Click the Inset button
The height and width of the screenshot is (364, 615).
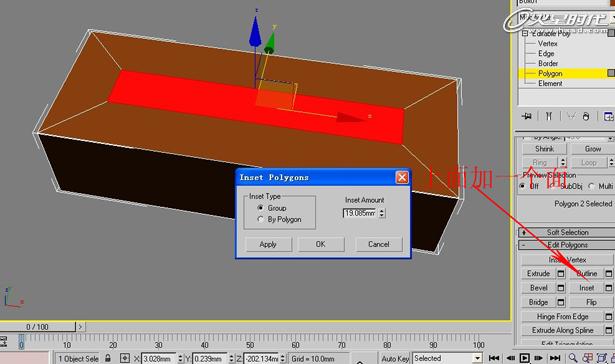pos(586,288)
